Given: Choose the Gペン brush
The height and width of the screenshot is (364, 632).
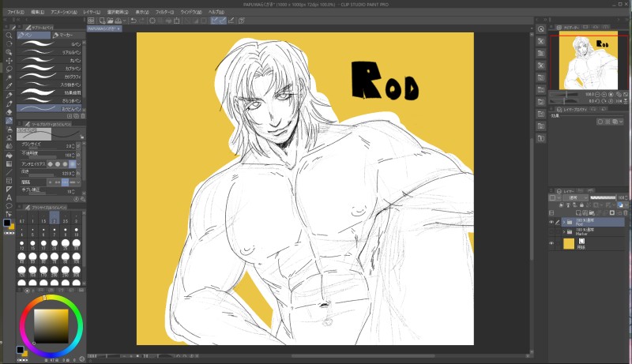Looking at the screenshot, I should coord(51,44).
